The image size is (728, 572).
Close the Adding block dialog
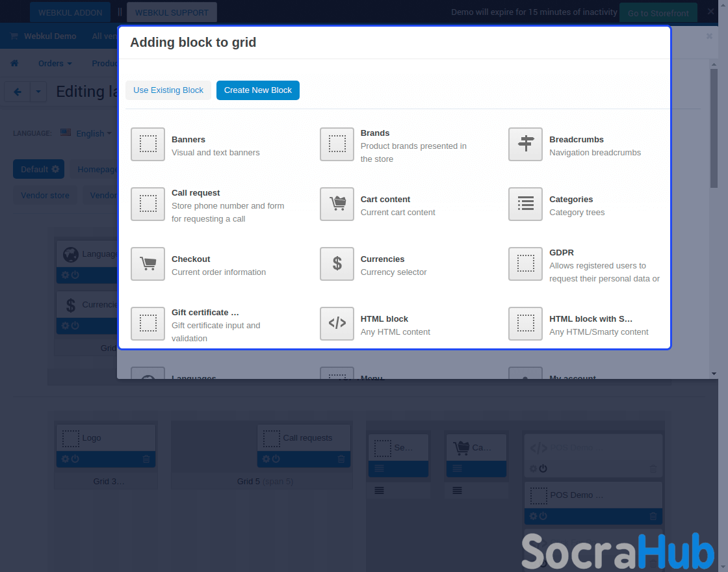[x=709, y=36]
